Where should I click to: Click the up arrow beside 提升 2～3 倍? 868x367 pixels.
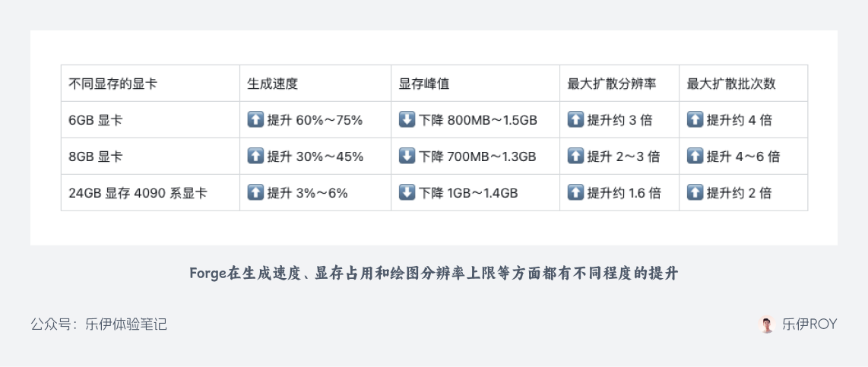(575, 157)
